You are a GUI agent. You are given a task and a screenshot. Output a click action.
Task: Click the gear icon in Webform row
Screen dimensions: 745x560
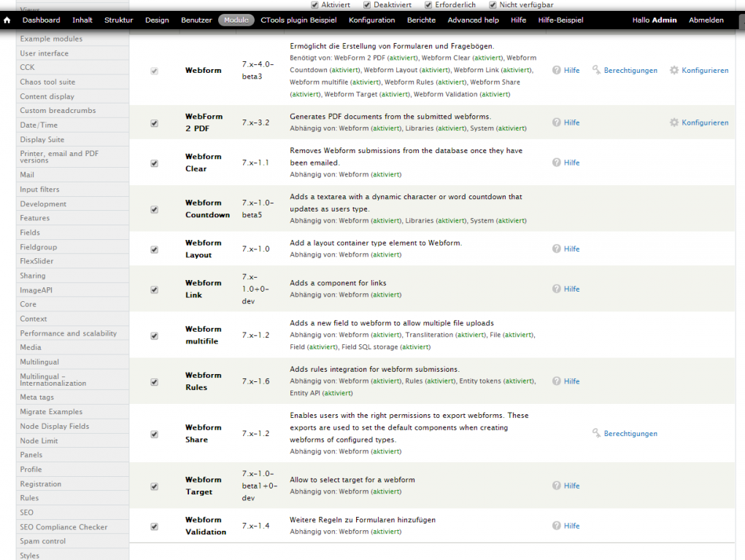coord(674,71)
